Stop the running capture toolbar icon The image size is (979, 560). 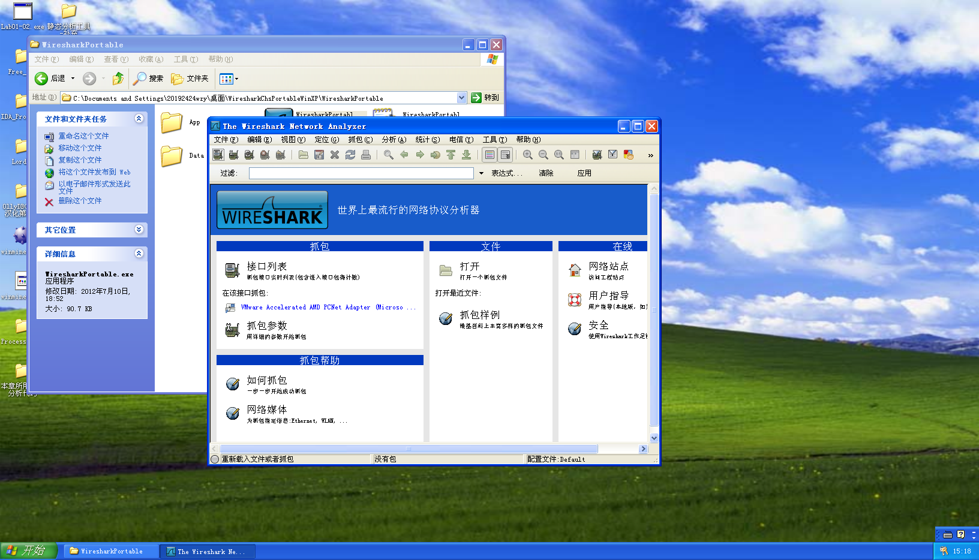point(265,155)
